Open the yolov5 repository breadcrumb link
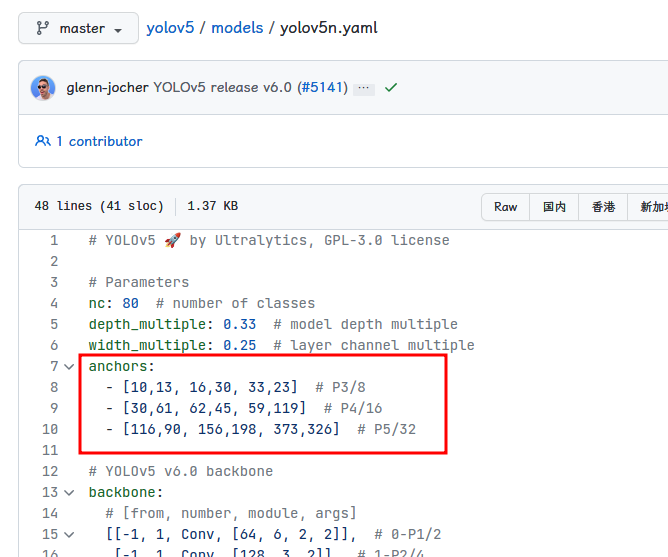This screenshot has height=557, width=668. point(170,28)
